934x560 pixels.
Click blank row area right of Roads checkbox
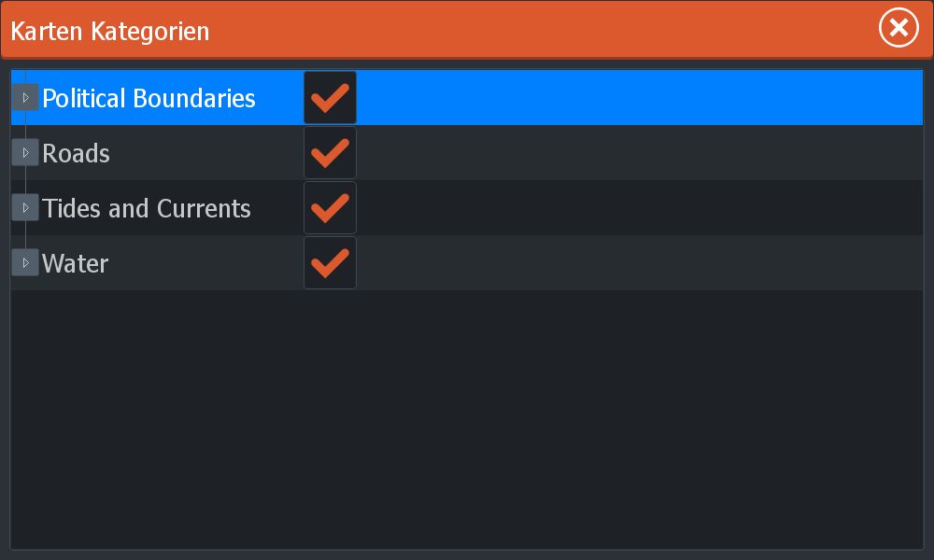pos(635,153)
